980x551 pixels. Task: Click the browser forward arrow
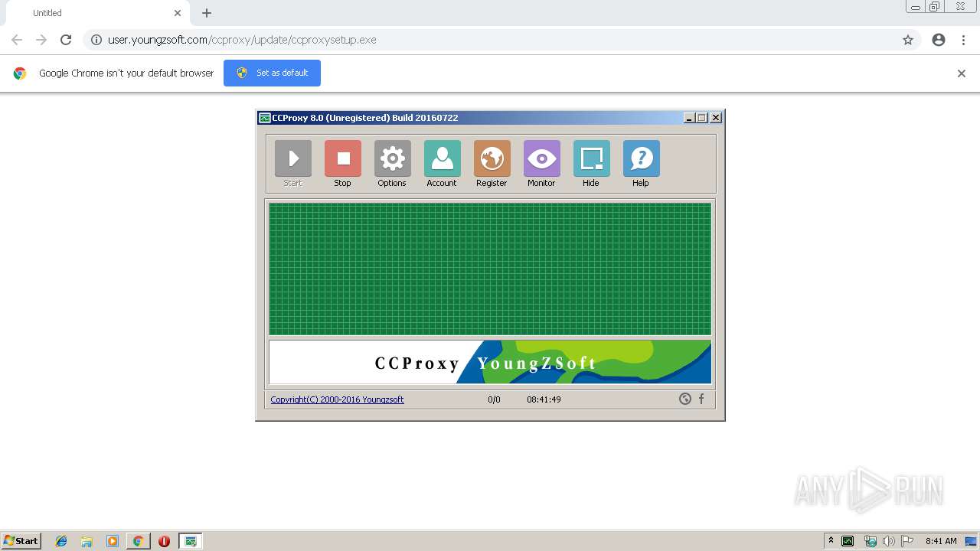click(41, 40)
